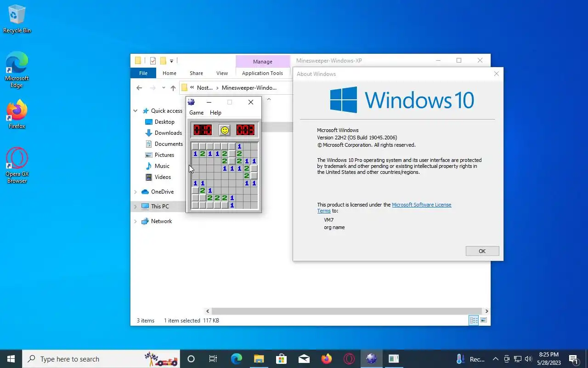Click the horizontal scrollbar track in Explorer
Image resolution: width=588 pixels, height=368 pixels.
[347, 311]
